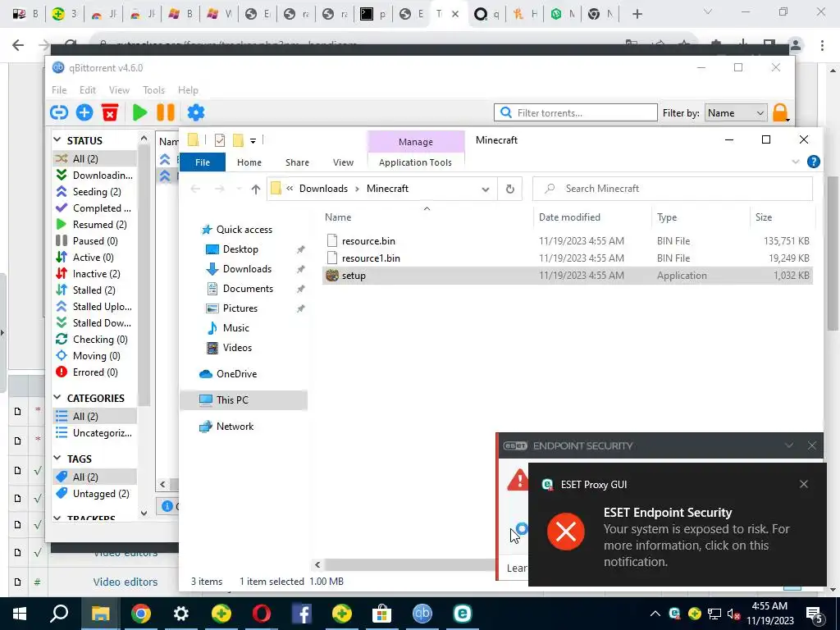
Task: Open qBittorrent Edit menu
Action: point(87,90)
